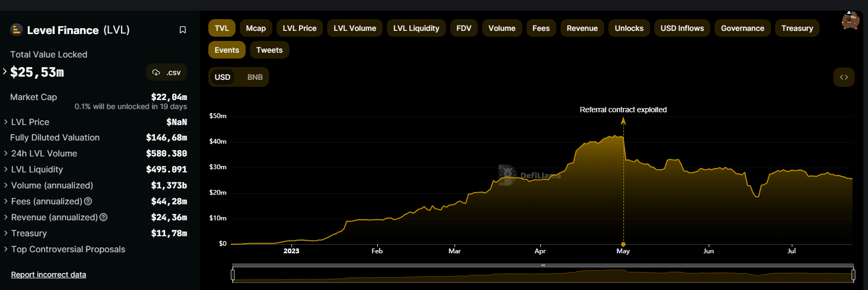Toggle the Fees chart metric
Screen dimensions: 868x290
[x=541, y=28]
